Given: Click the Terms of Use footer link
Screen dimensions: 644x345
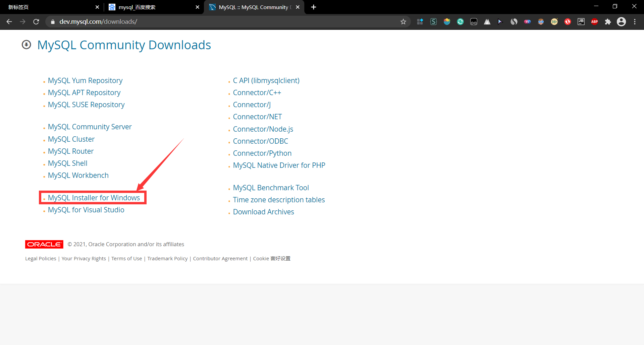Looking at the screenshot, I should click(126, 258).
